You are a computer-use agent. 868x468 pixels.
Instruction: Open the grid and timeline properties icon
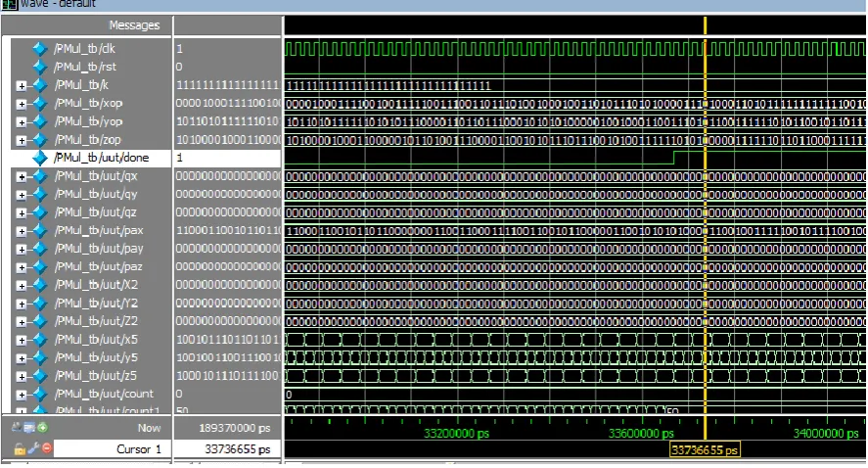pyautogui.click(x=29, y=427)
